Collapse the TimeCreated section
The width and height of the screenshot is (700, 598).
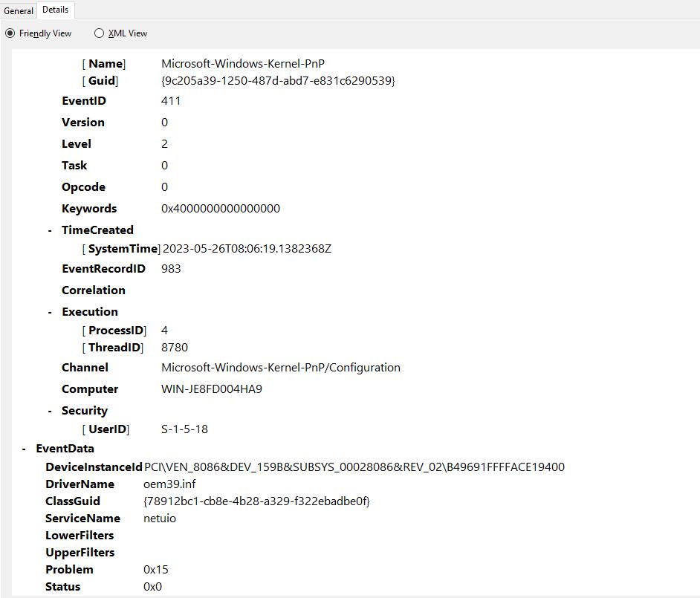pos(50,230)
